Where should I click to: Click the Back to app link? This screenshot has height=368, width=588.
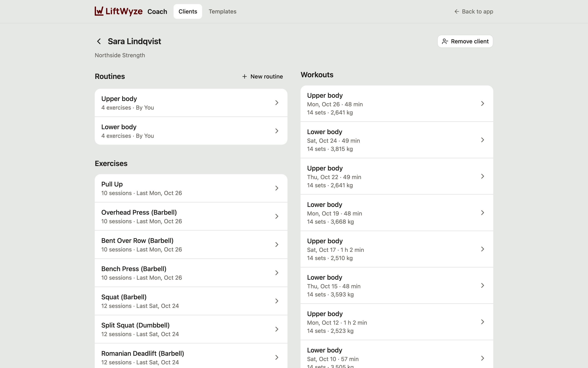[473, 11]
